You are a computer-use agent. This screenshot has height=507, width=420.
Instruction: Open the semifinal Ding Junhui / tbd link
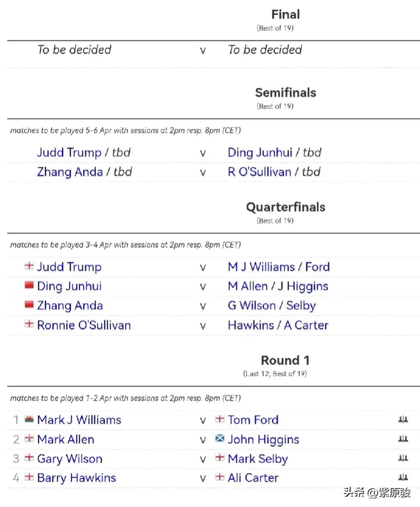pos(275,153)
